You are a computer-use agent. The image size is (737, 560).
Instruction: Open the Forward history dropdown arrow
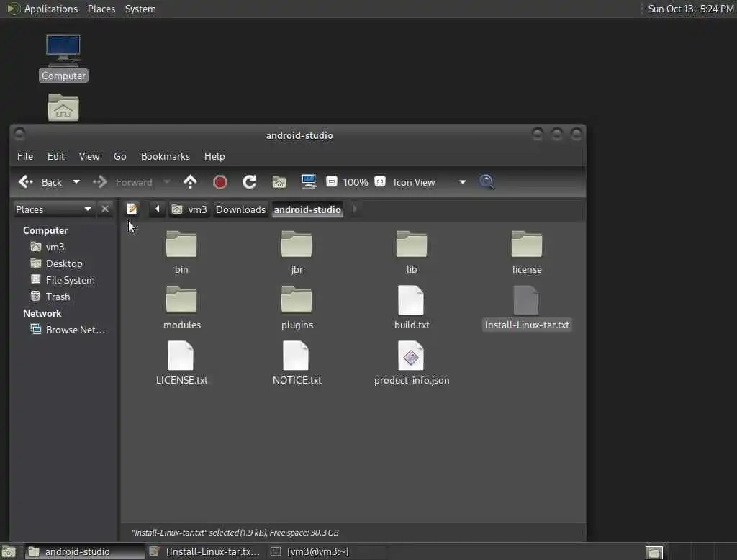(x=166, y=182)
